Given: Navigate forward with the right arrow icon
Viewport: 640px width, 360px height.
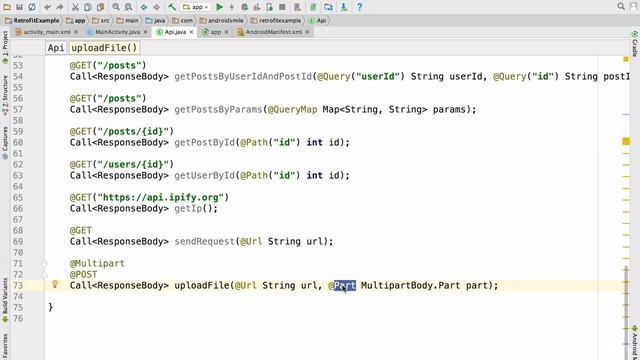Looking at the screenshot, I should [156, 7].
